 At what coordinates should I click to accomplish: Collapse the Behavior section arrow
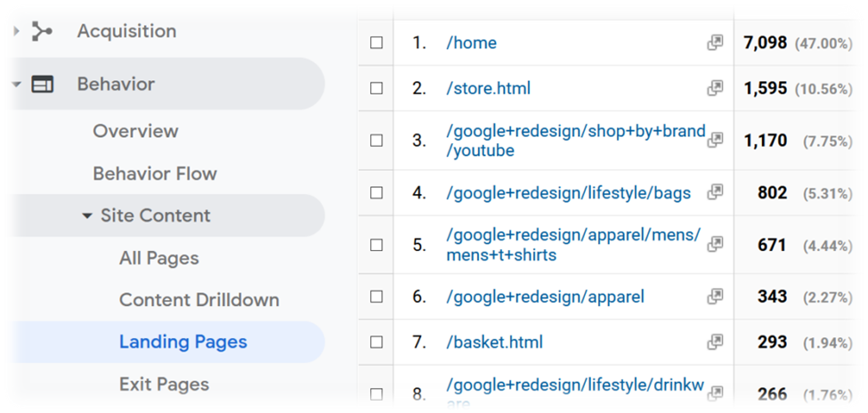[x=16, y=85]
